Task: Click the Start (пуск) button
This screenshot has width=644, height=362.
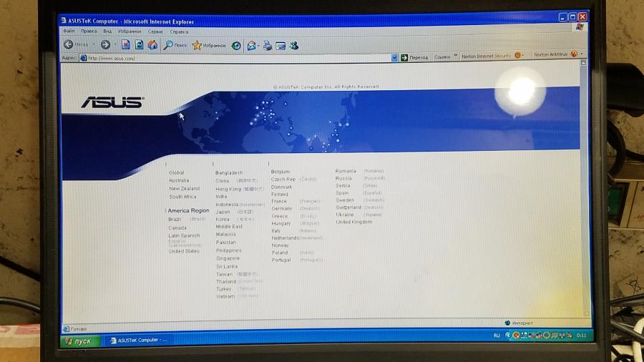Action: click(80, 341)
